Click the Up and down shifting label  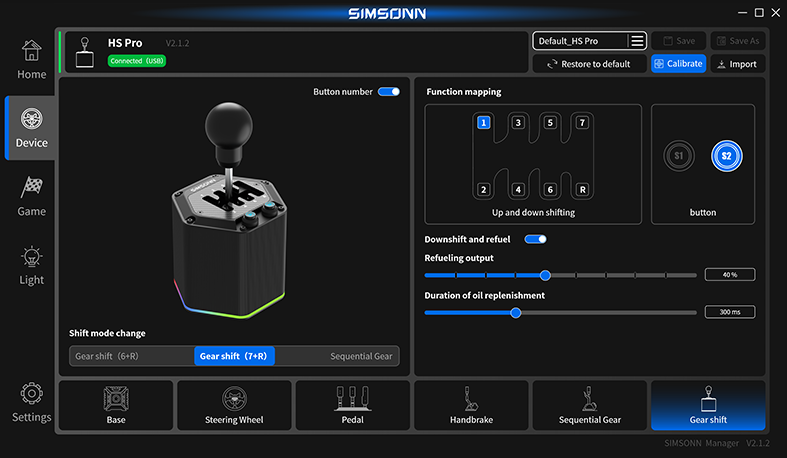pyautogui.click(x=533, y=213)
